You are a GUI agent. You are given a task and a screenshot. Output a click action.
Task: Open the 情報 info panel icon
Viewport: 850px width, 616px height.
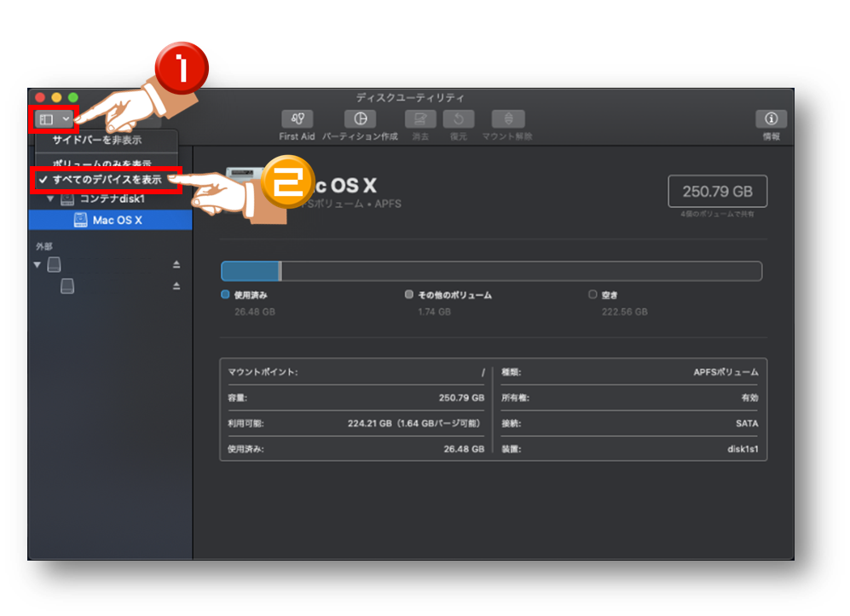[x=771, y=118]
